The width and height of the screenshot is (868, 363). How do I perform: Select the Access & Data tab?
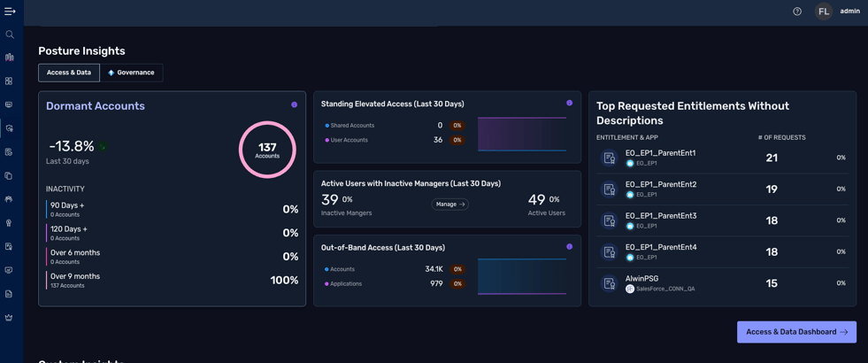click(x=69, y=73)
